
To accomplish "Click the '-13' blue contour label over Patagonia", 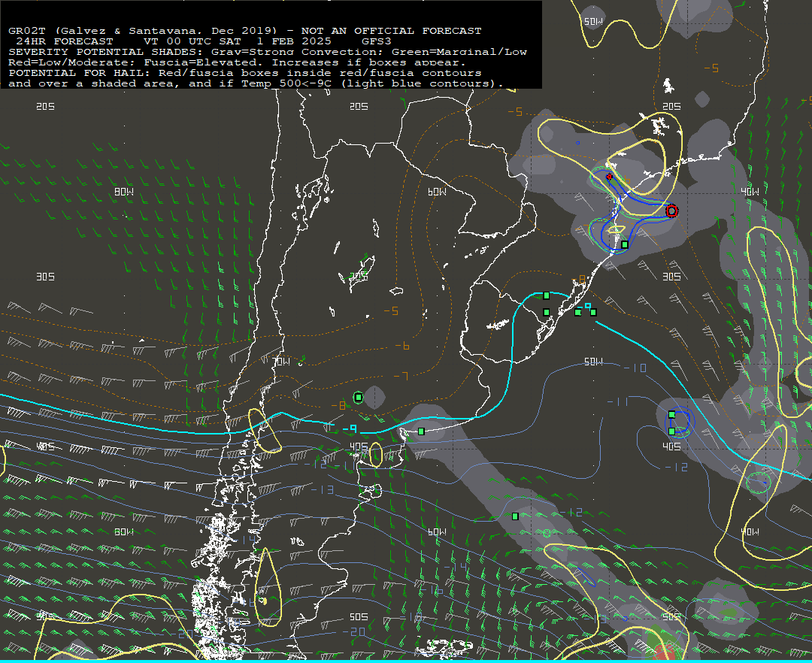I will click(x=323, y=489).
